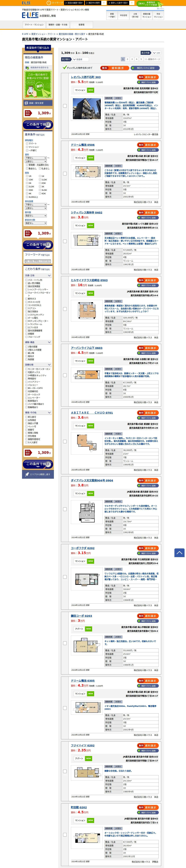Open the 築年数 指定なし dropdown

click(35, 216)
